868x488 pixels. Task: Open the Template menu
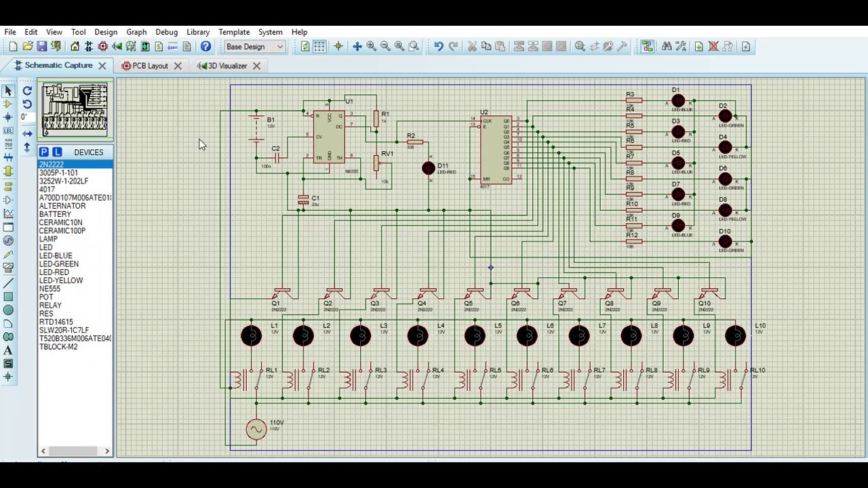(x=234, y=32)
